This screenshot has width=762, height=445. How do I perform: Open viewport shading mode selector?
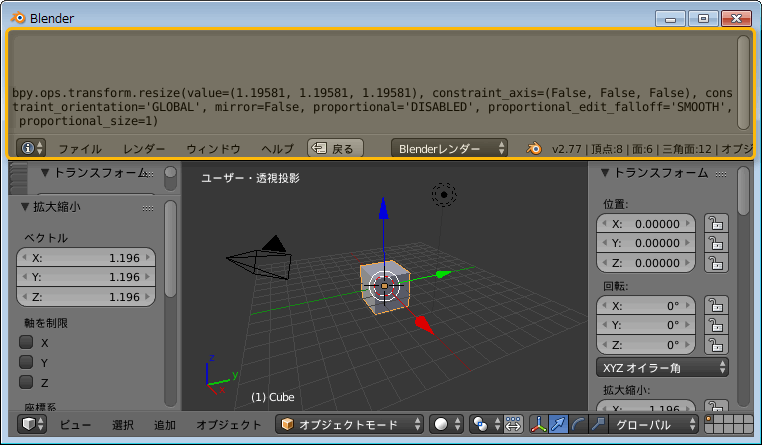[448, 424]
